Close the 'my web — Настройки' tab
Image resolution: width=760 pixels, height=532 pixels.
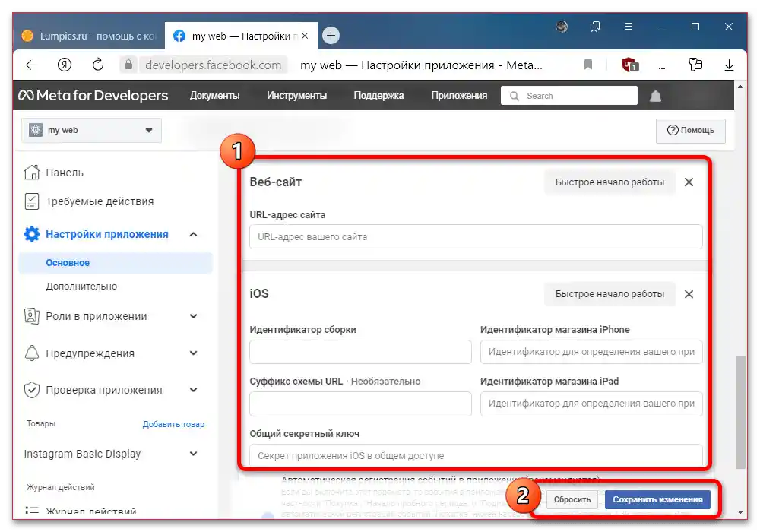pos(305,36)
